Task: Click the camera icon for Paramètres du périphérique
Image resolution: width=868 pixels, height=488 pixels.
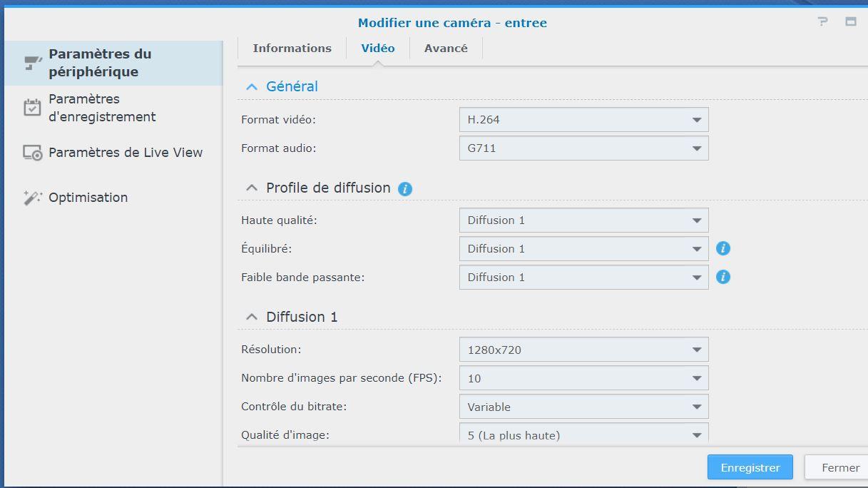Action: [33, 63]
